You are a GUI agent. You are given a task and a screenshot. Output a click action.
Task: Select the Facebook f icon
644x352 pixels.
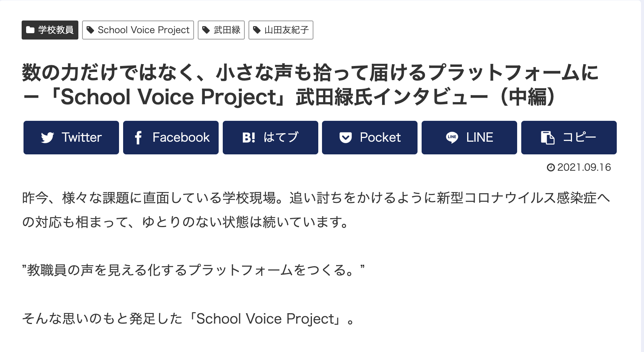point(139,137)
